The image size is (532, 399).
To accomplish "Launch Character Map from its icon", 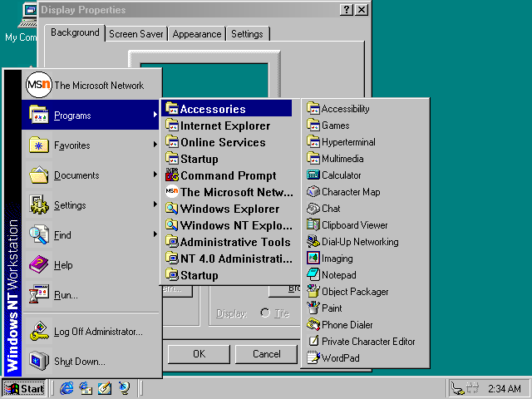I will pos(313,192).
